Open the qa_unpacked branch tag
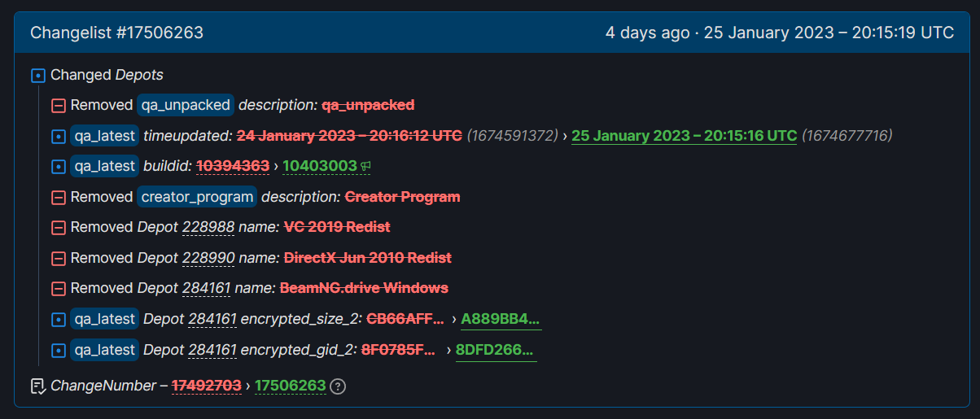This screenshot has width=980, height=419. coord(186,105)
